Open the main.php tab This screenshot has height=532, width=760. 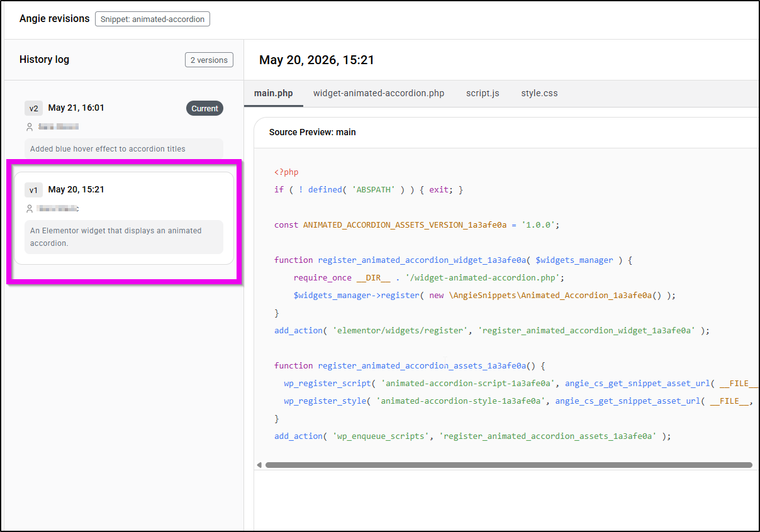click(274, 93)
